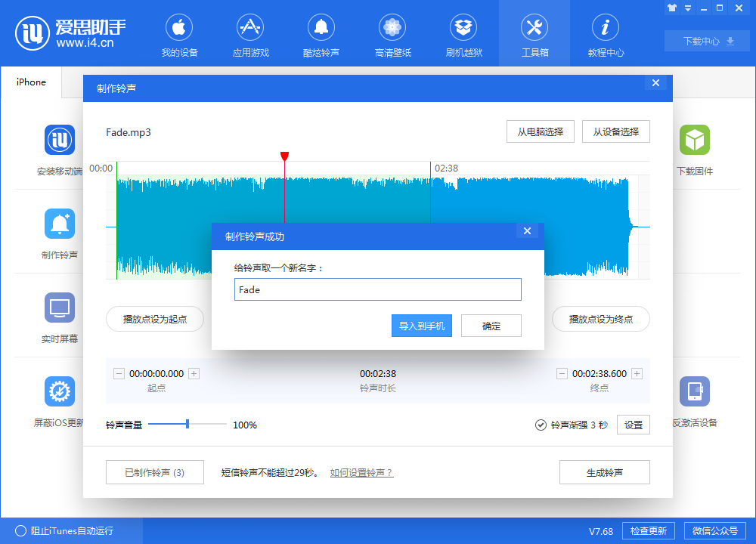The height and width of the screenshot is (544, 756).
Task: Select the 实时屏幕 live screen tool
Action: [x=59, y=308]
